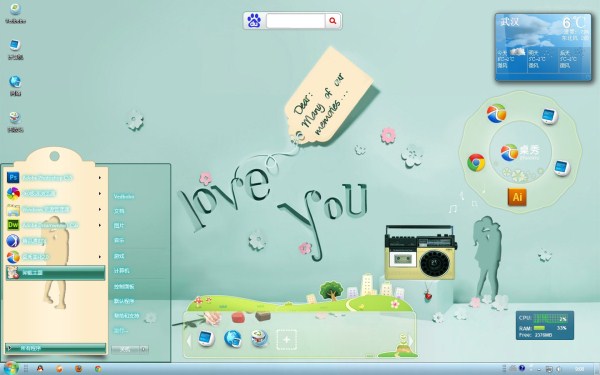
Task: Expand the Dreamweaver submenu arrow
Action: click(x=100, y=225)
